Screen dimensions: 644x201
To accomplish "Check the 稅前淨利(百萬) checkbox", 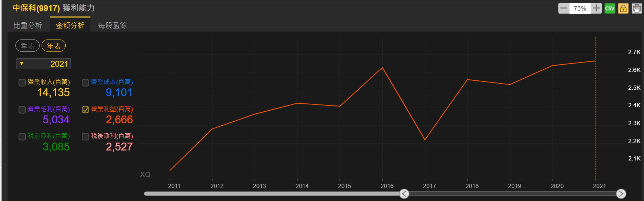I will pos(22,137).
